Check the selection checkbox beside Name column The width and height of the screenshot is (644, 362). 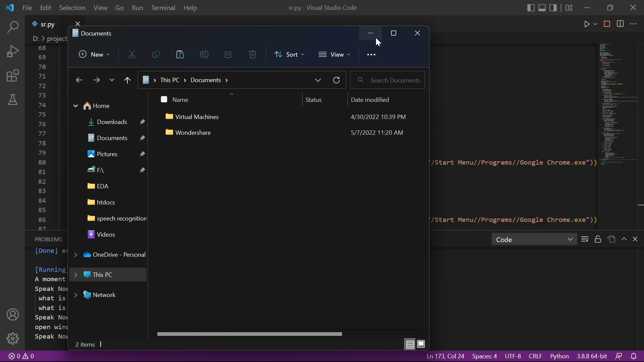pos(164,99)
